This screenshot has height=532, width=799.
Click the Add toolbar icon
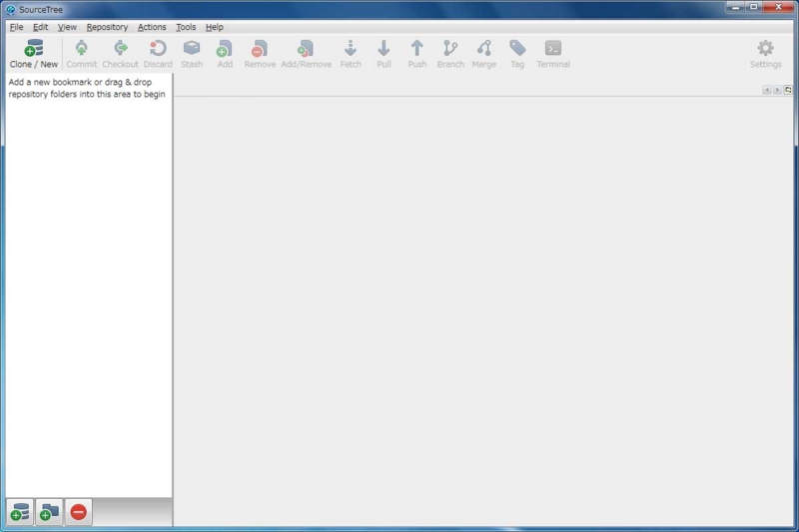[225, 54]
